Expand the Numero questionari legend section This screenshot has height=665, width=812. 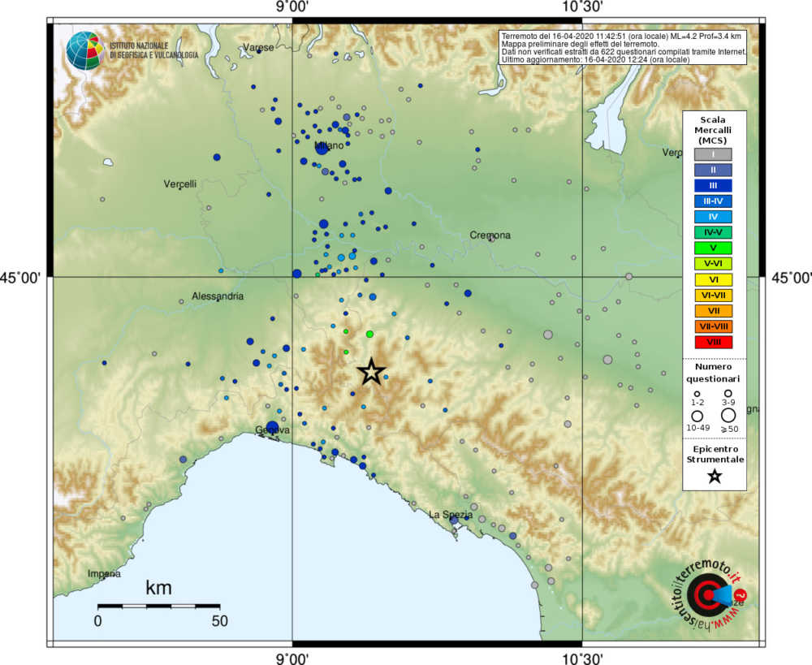715,374
